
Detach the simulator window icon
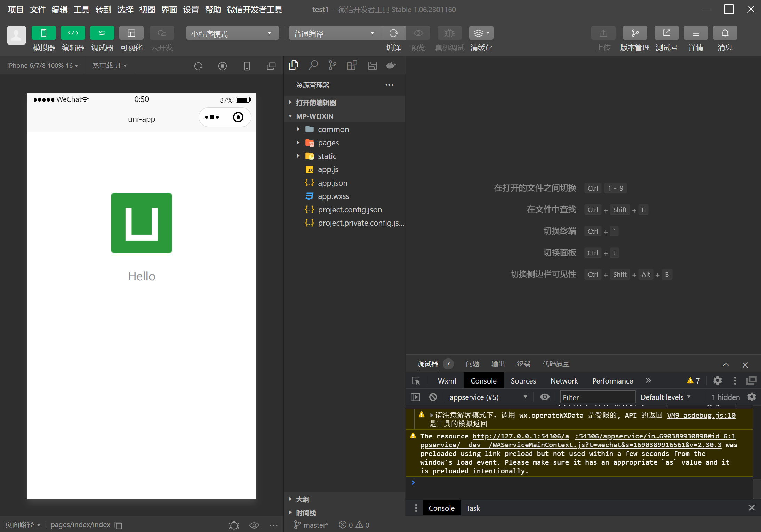tap(271, 66)
